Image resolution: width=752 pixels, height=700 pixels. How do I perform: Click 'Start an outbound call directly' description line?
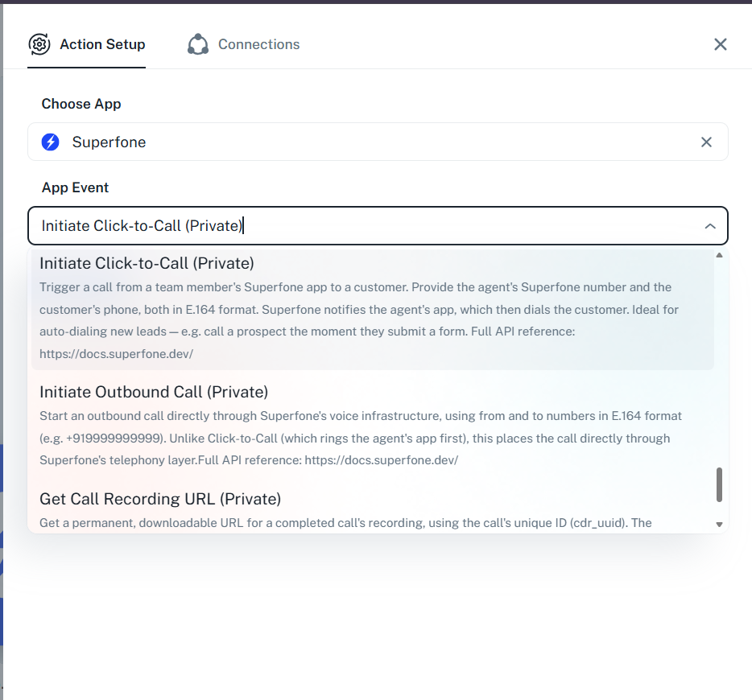click(361, 416)
